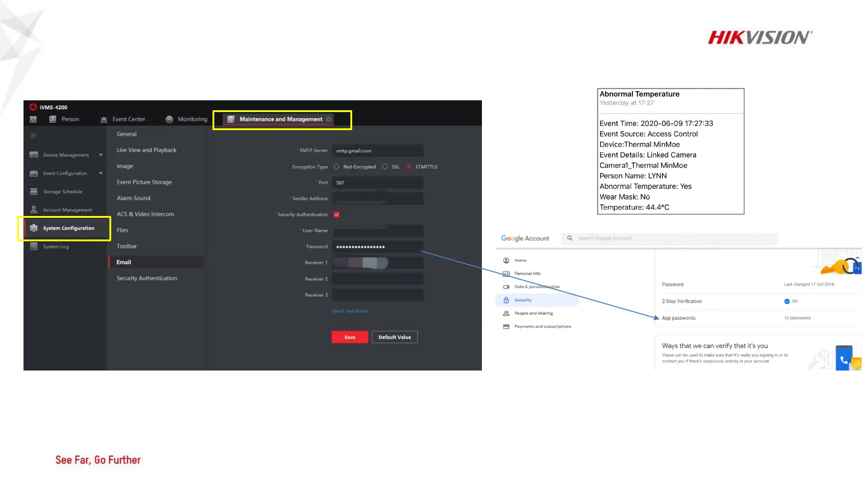868x488 pixels.
Task: Open the Person tab
Action: (x=64, y=119)
